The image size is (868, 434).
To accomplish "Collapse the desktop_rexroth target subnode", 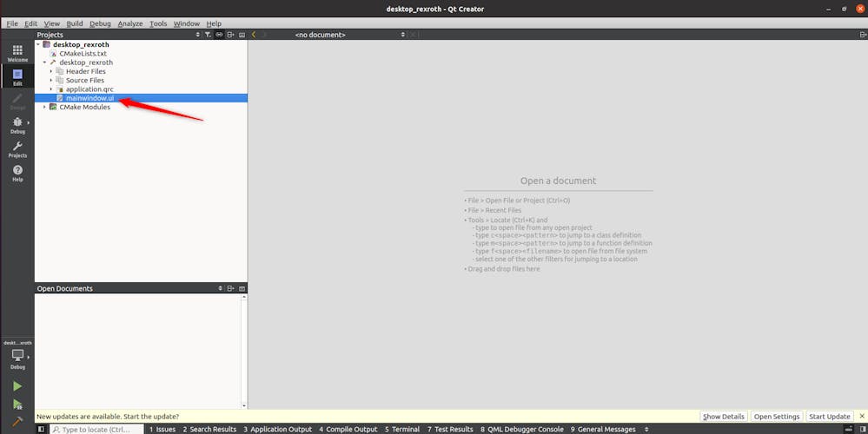I will pos(45,62).
